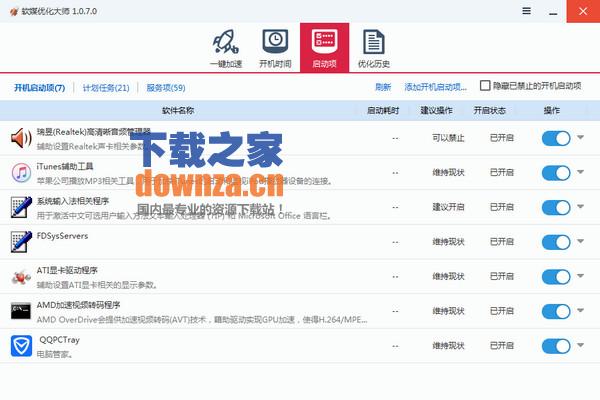Switch to 计划任务(21) sub-tab

click(x=106, y=88)
